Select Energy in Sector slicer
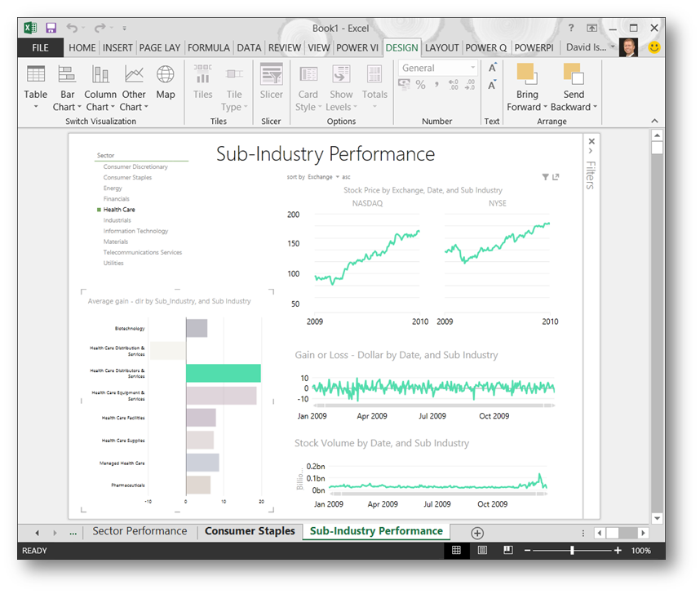Image resolution: width=700 pixels, height=594 pixels. point(113,188)
